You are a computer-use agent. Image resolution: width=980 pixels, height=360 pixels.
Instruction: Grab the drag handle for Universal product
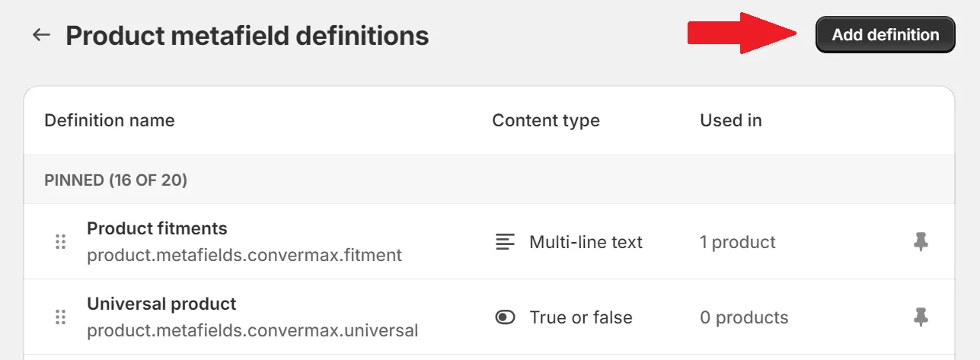(x=61, y=317)
